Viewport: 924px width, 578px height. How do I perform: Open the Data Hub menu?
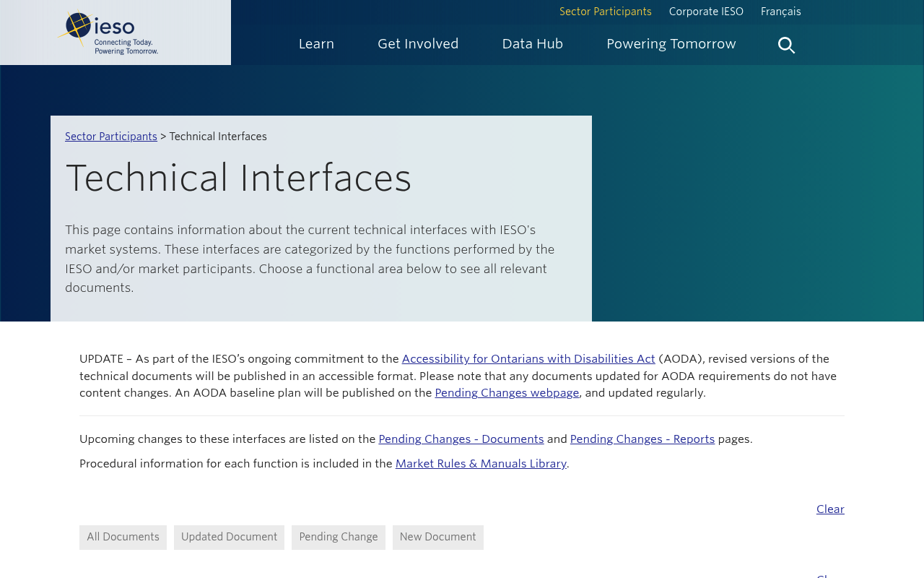tap(533, 44)
